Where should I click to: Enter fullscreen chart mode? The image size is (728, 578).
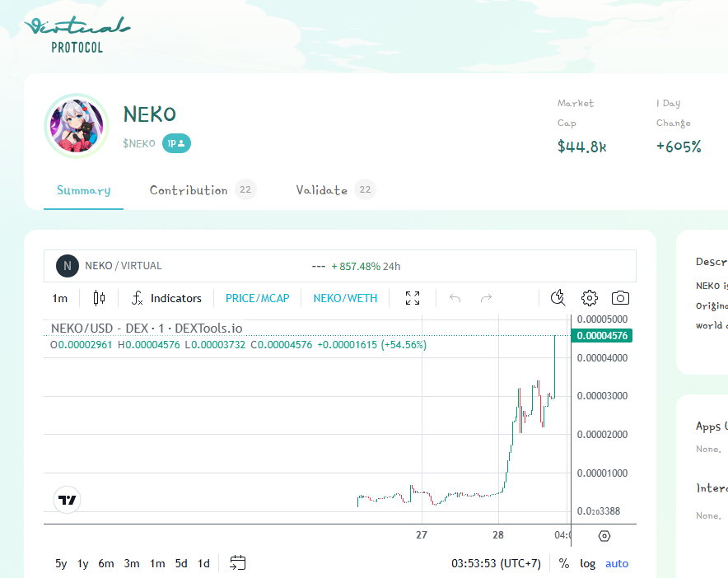point(413,298)
